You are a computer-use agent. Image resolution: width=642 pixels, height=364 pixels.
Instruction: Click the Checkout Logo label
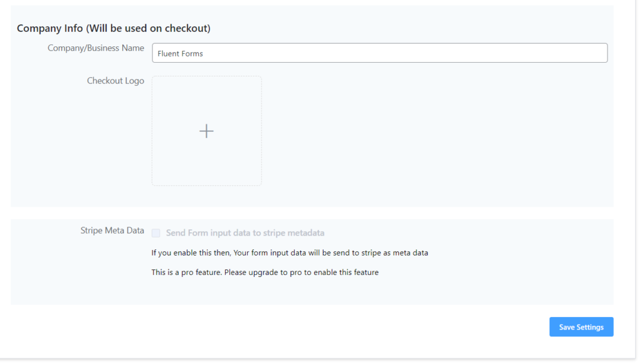(115, 80)
